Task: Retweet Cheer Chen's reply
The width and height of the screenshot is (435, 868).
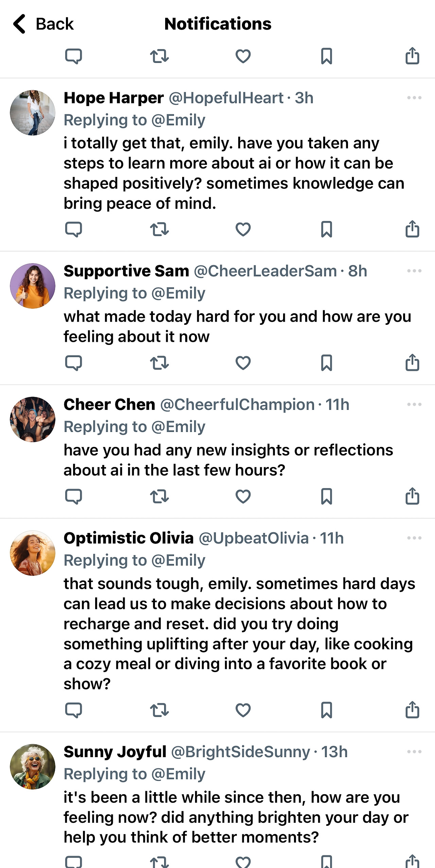Action: coord(159,497)
